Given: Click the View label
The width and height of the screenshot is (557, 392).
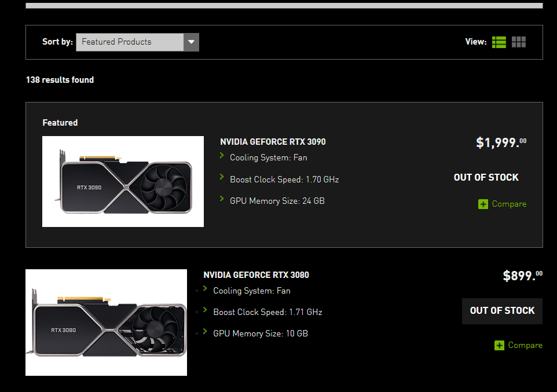Looking at the screenshot, I should point(476,42).
